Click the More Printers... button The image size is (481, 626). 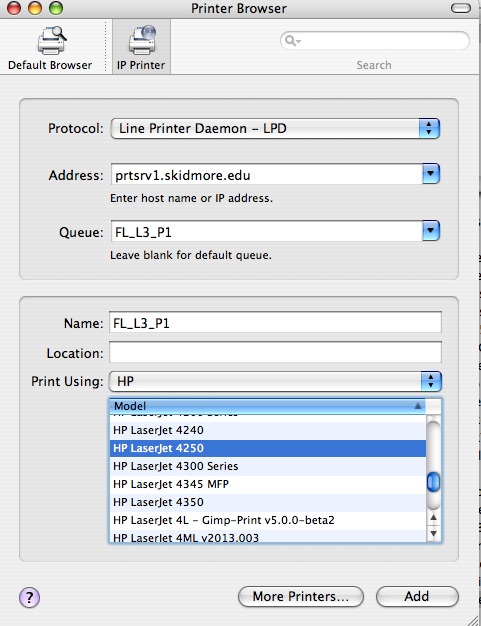[x=301, y=596]
